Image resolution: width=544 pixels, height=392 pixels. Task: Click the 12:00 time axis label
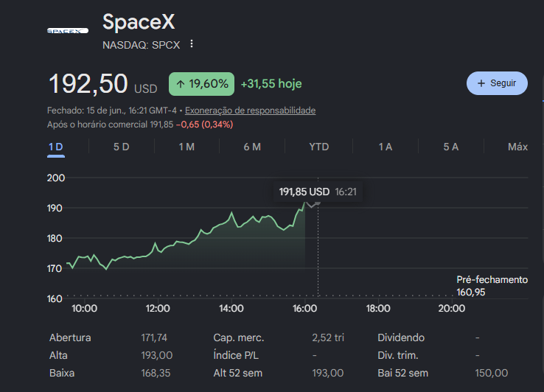(158, 309)
